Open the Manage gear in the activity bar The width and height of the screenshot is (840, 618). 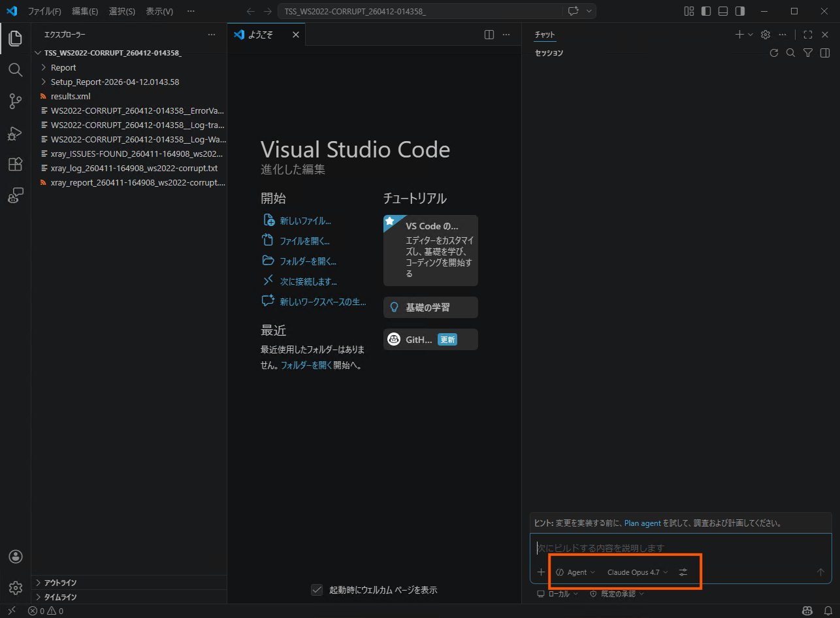(15, 588)
